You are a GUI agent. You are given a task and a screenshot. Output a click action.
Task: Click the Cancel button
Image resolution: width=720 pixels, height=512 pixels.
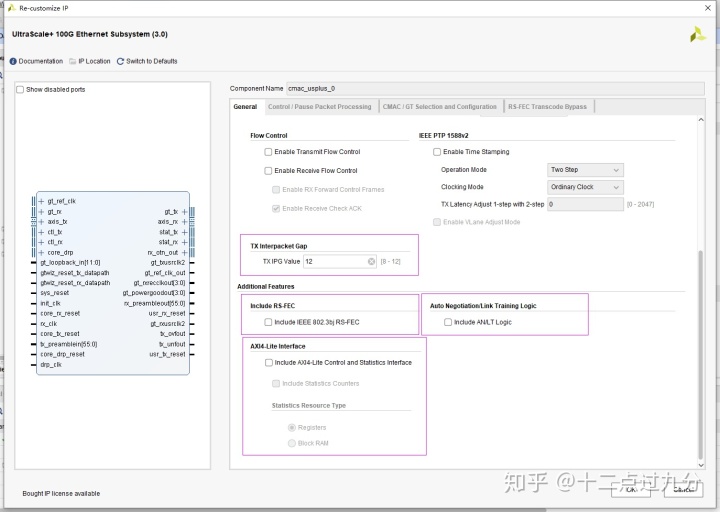pos(683,489)
